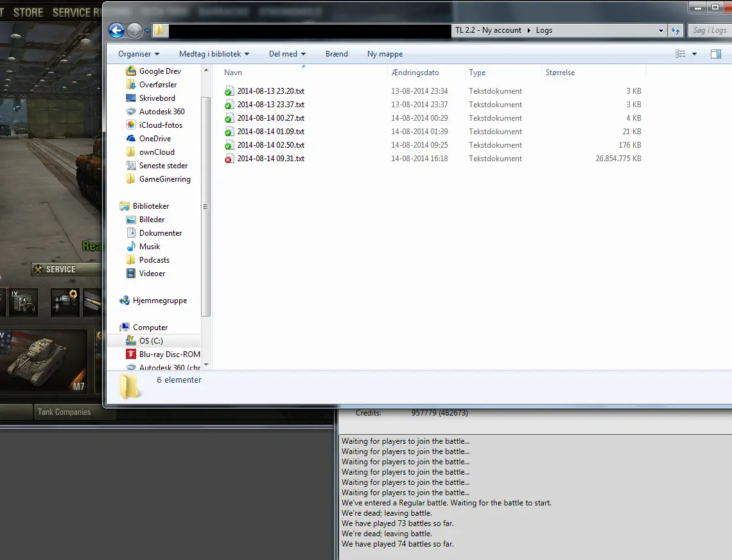Open Autodesk 360 in the favorites list
732x560 pixels.
pos(162,112)
